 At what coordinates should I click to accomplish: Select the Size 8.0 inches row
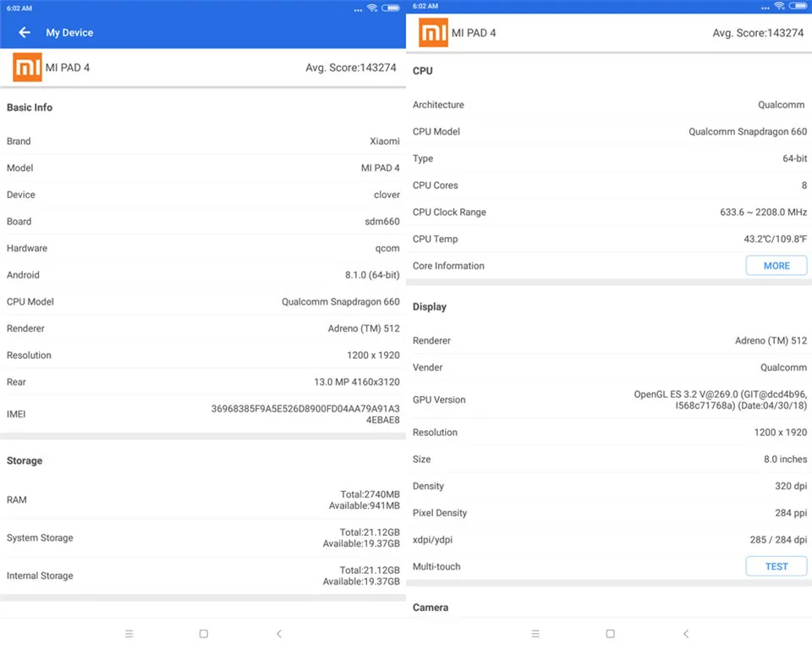pos(609,460)
